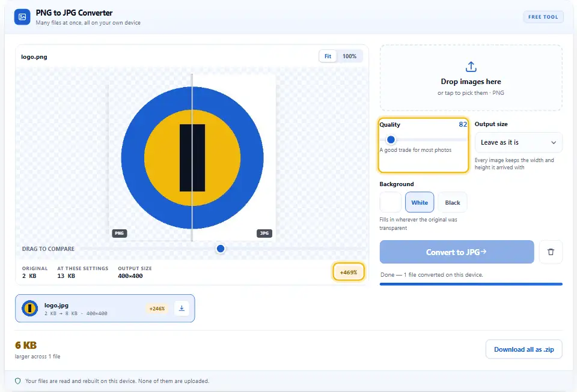Viewport: 577px width, 392px height.
Task: Select the Black background option
Action: [x=452, y=202]
